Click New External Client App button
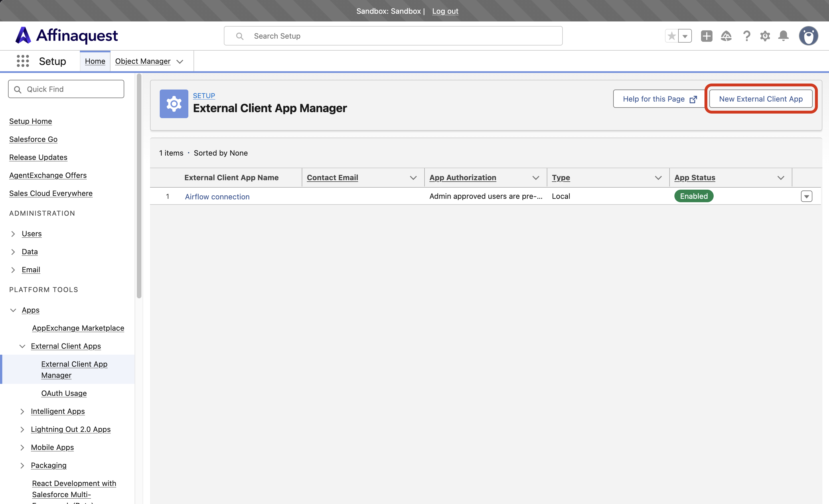 pos(761,99)
